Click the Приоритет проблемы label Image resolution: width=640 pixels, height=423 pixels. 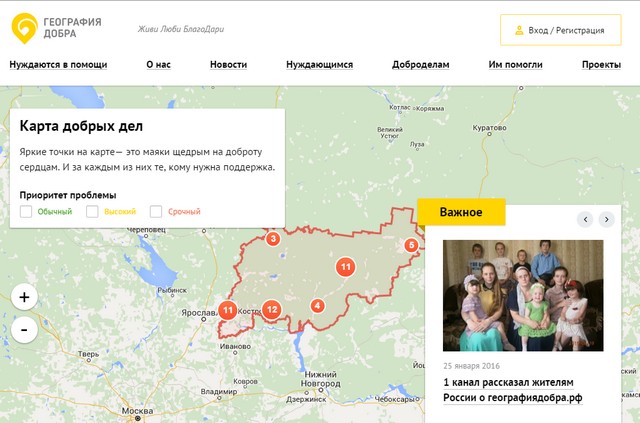point(68,195)
